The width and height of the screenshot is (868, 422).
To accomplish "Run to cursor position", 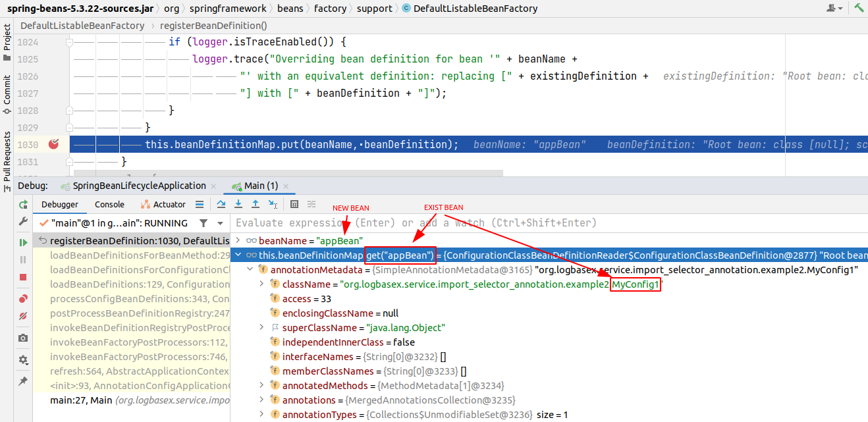I will point(273,204).
